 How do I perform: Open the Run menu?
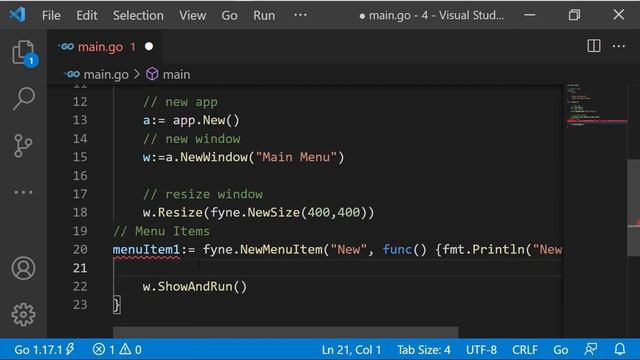point(264,16)
